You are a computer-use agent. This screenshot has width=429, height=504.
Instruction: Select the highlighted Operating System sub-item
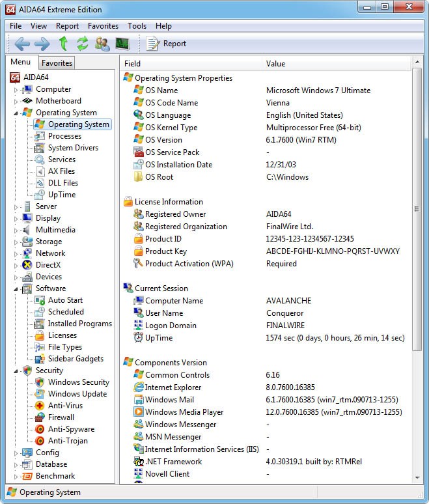(x=72, y=124)
